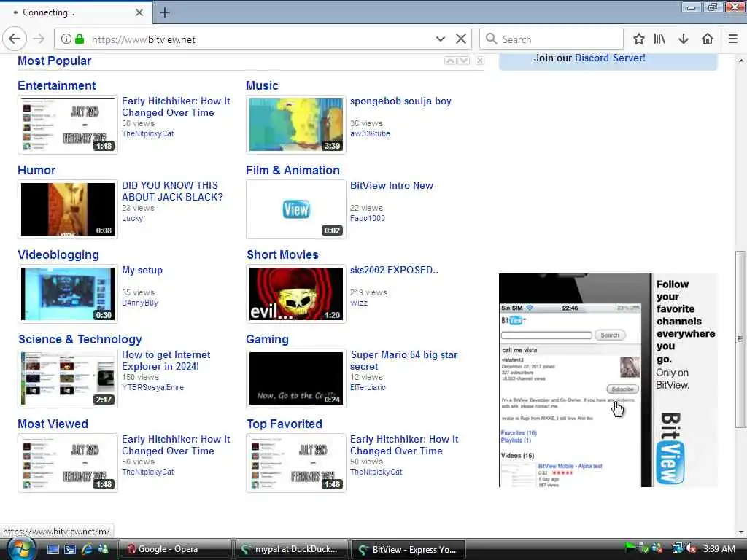
Task: Open sks2002 EXPOSED evil skull thumbnail
Action: 296,294
